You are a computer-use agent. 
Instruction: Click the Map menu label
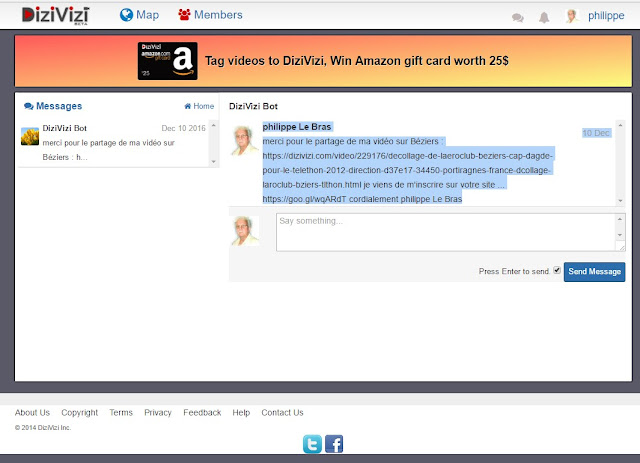click(x=147, y=15)
